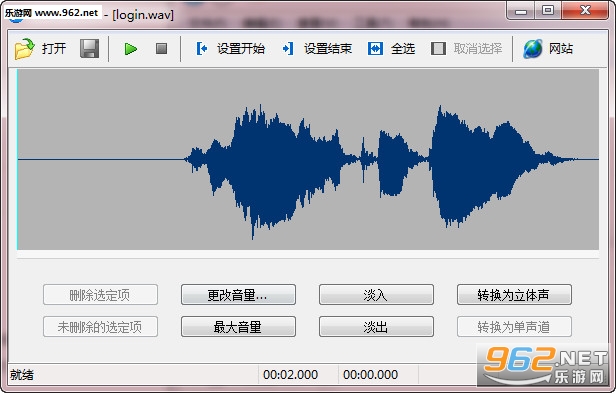The image size is (616, 393).
Task: Apply 淡入 fade in effect
Action: click(376, 295)
